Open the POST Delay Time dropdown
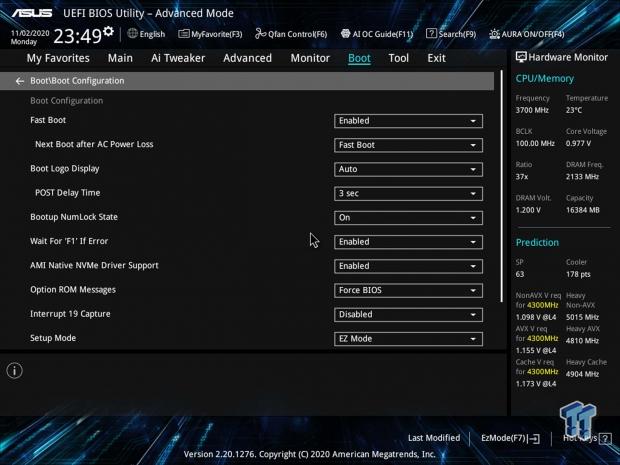This screenshot has height=465, width=620. 408,193
